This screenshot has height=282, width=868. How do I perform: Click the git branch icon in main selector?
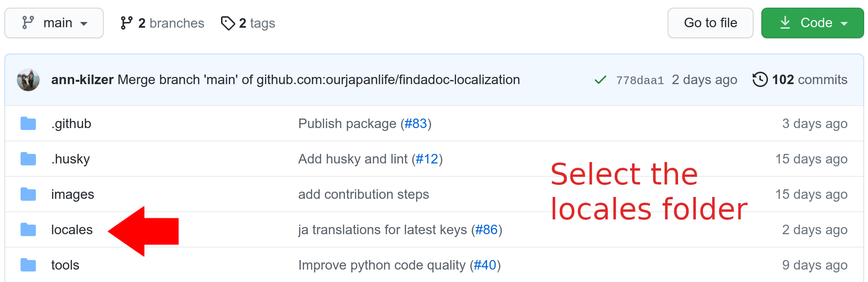point(28,22)
